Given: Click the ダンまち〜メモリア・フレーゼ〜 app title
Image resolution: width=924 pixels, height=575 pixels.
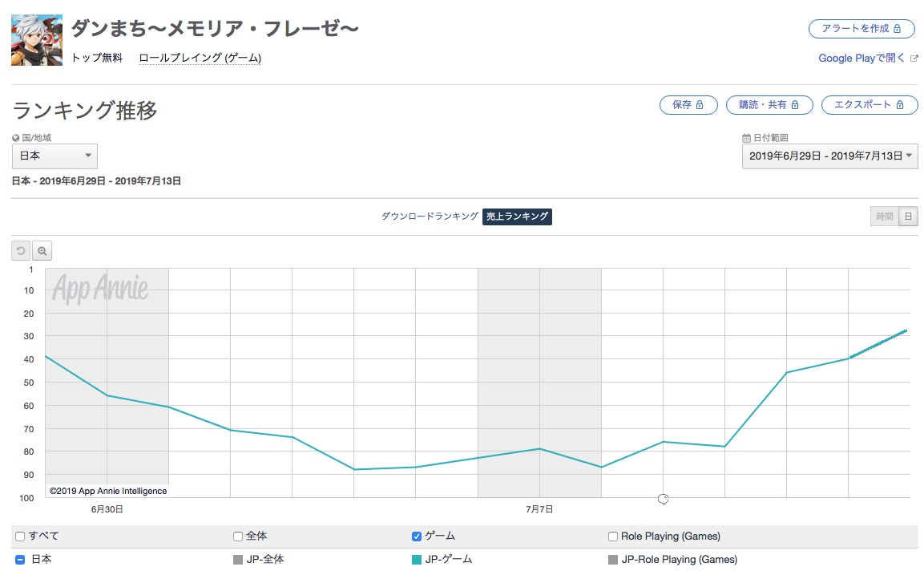Looking at the screenshot, I should pos(215,28).
